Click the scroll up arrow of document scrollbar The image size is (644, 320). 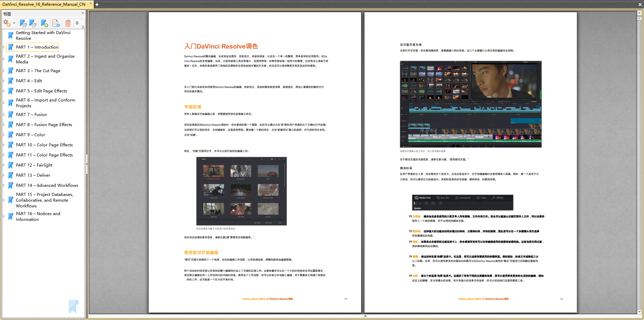639,13
